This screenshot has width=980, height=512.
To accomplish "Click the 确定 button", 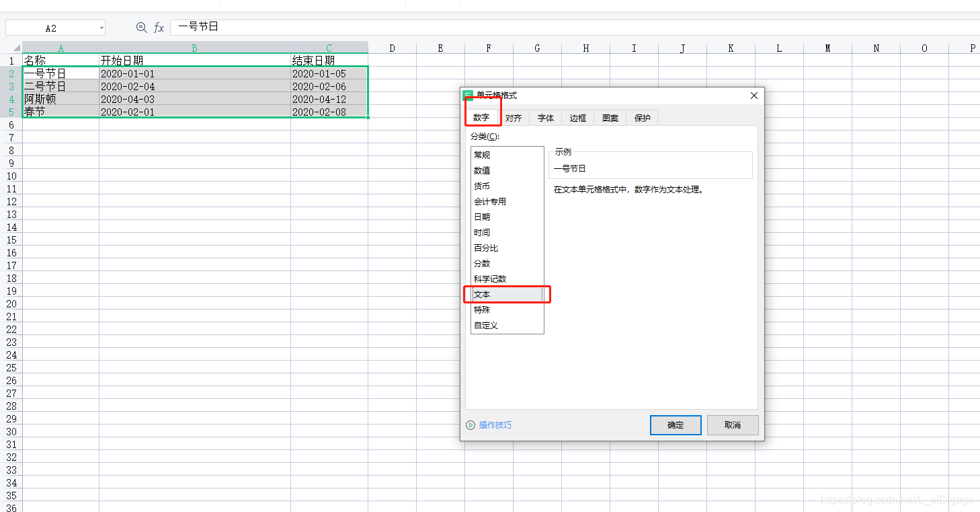I will [675, 425].
